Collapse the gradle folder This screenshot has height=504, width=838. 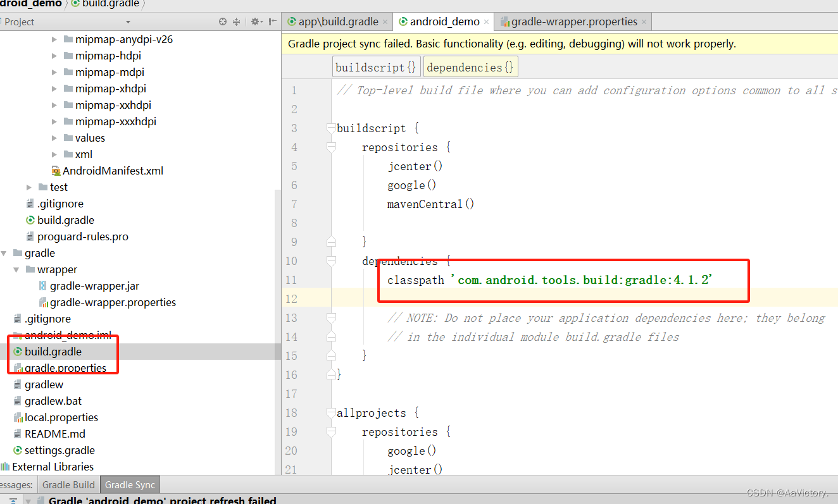tap(4, 253)
